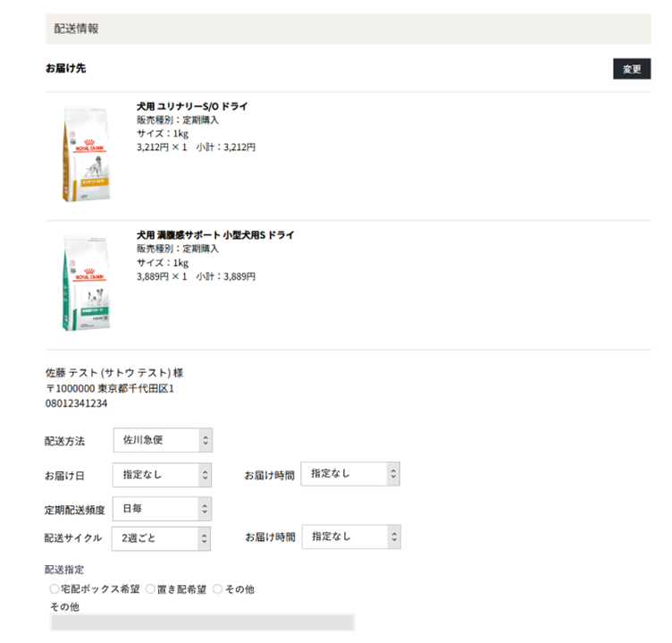Open the お届け時間 dropdown beside 配送サイクル
This screenshot has height=643, width=672.
click(350, 537)
